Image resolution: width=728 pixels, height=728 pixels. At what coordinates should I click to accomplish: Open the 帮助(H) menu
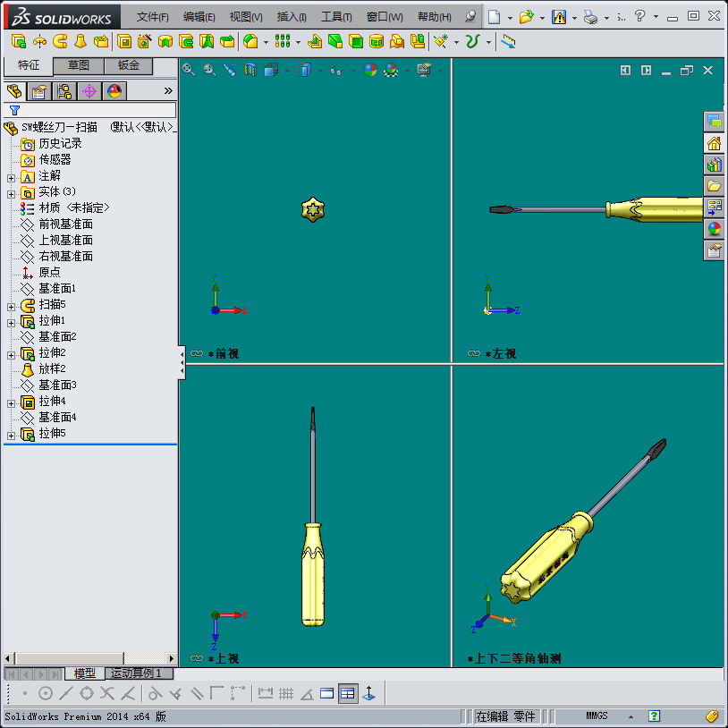pos(434,17)
